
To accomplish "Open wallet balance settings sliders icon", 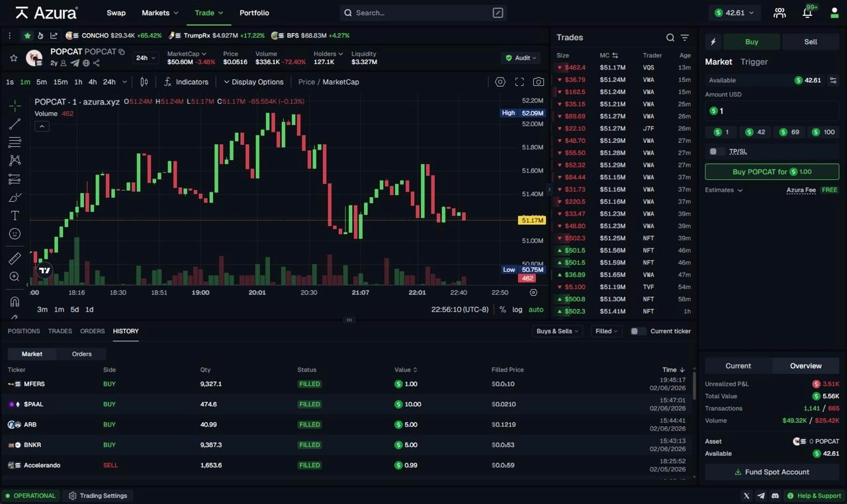I will (x=833, y=80).
